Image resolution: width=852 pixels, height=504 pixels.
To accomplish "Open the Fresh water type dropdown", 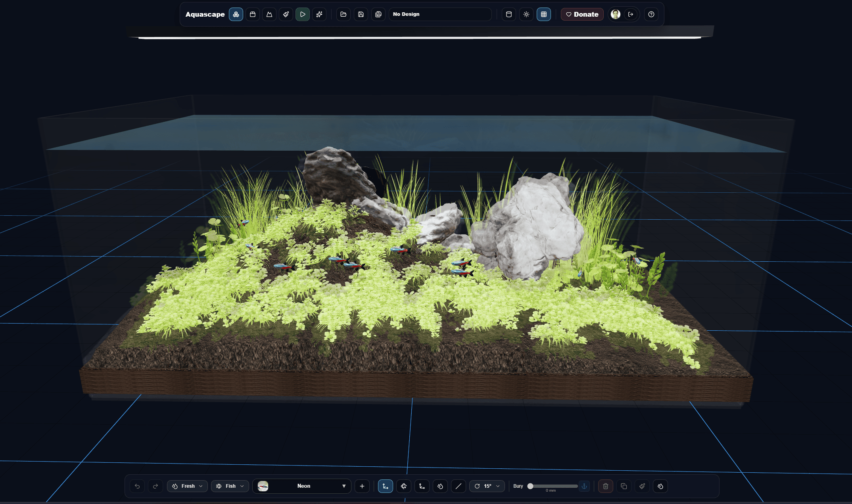I will 187,486.
